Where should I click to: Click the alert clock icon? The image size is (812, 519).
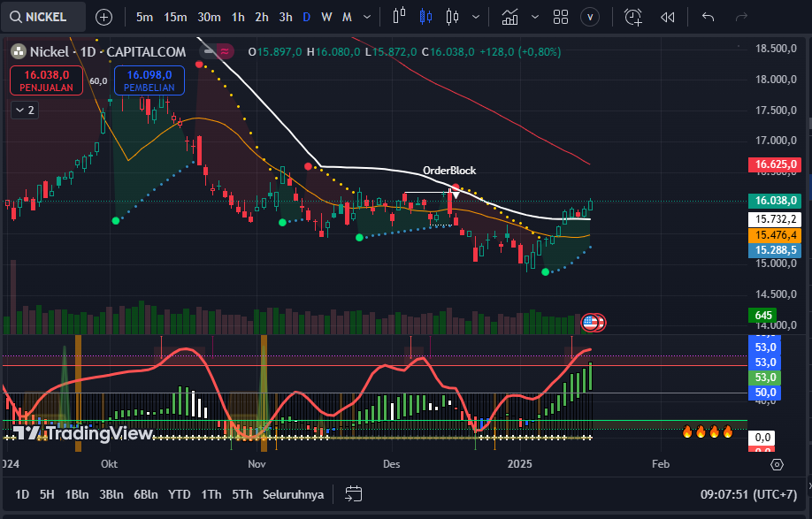point(633,17)
